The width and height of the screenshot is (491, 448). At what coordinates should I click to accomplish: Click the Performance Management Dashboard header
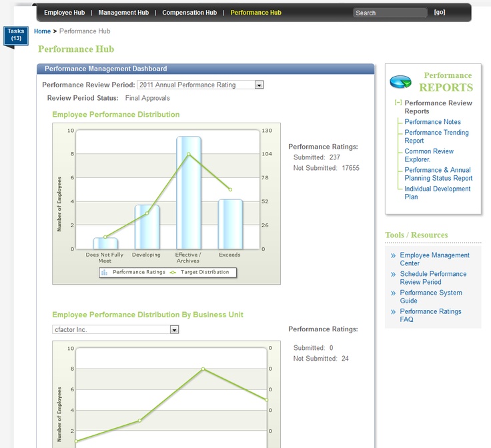(x=205, y=69)
